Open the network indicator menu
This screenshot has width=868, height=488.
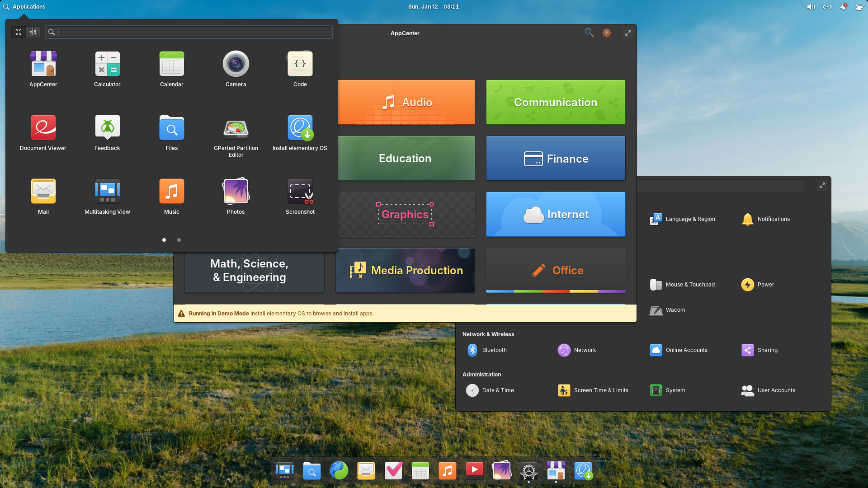click(x=827, y=7)
